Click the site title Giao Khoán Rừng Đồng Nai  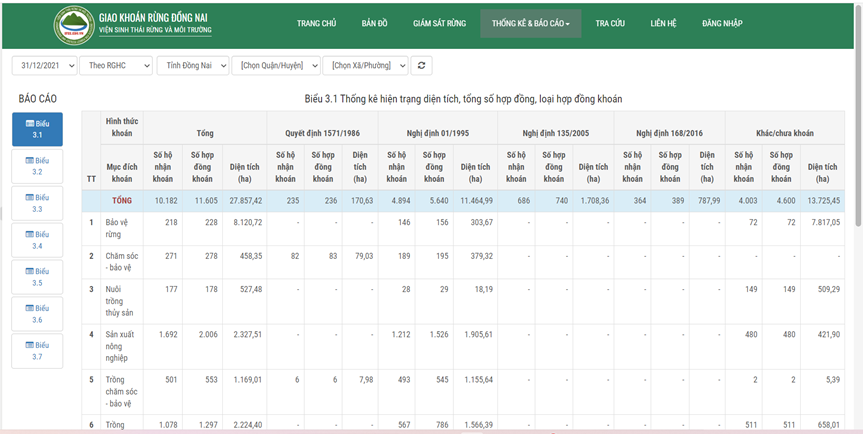pyautogui.click(x=153, y=17)
